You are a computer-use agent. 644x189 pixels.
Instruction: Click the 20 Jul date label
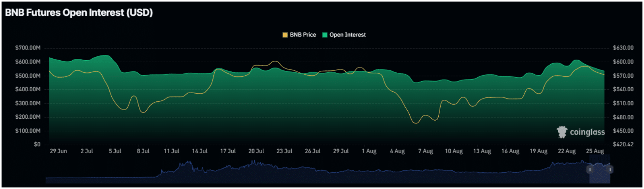[x=256, y=151]
